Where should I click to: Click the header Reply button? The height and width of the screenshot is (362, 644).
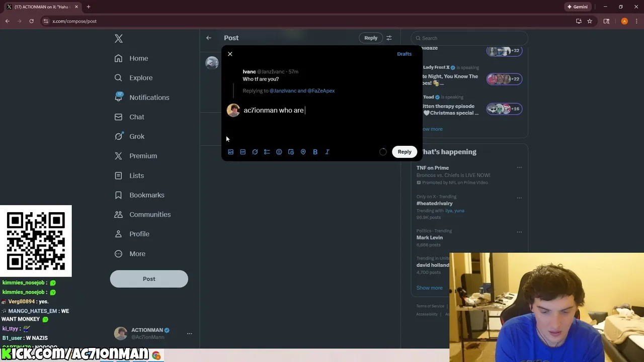371,38
